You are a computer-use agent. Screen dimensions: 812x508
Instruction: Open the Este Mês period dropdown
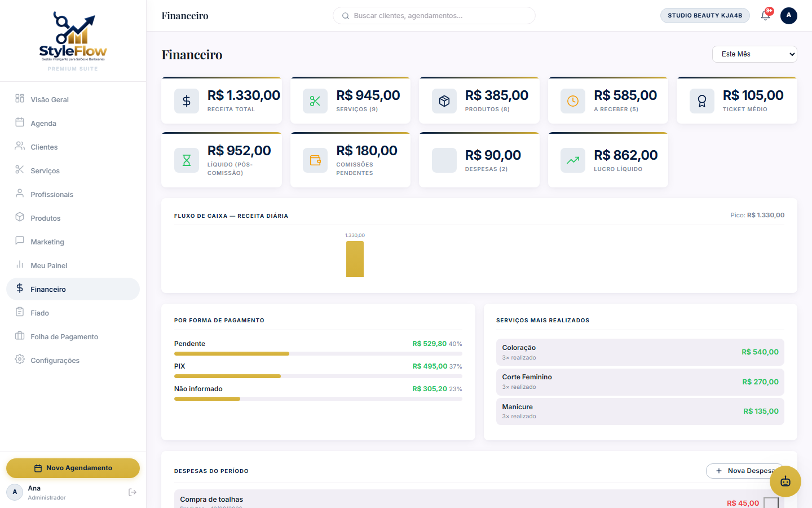coord(754,54)
